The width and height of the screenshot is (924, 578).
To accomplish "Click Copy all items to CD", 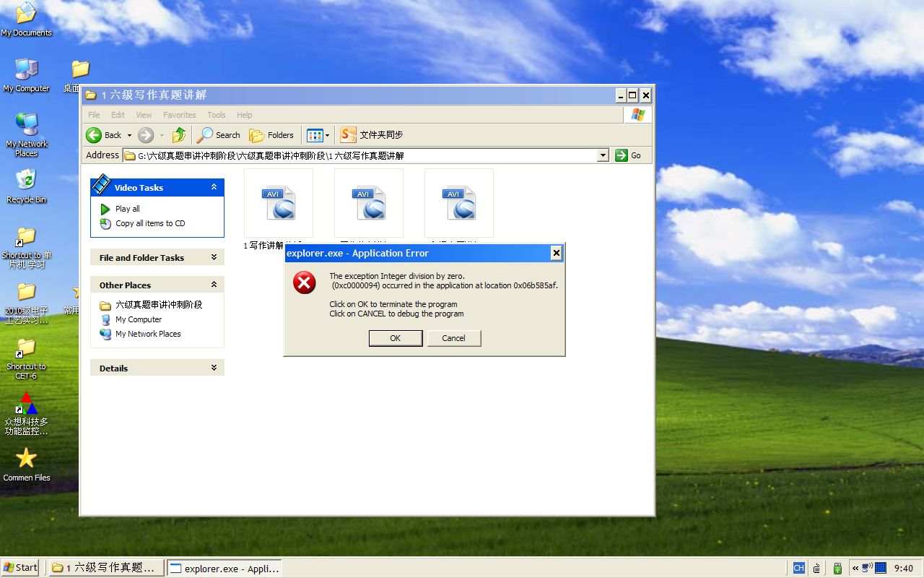I will tap(150, 223).
